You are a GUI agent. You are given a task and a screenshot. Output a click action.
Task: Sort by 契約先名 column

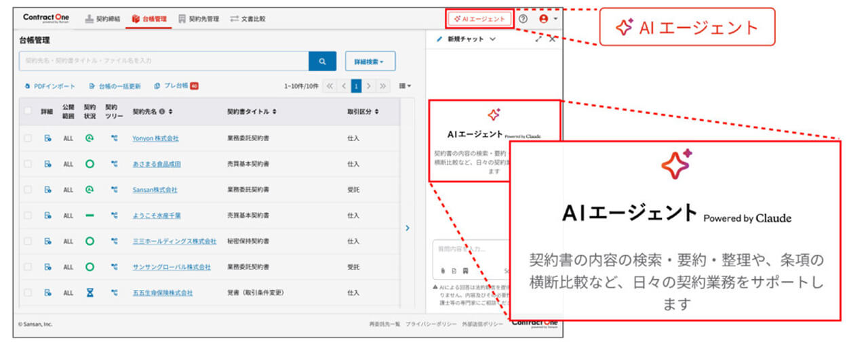tap(171, 112)
